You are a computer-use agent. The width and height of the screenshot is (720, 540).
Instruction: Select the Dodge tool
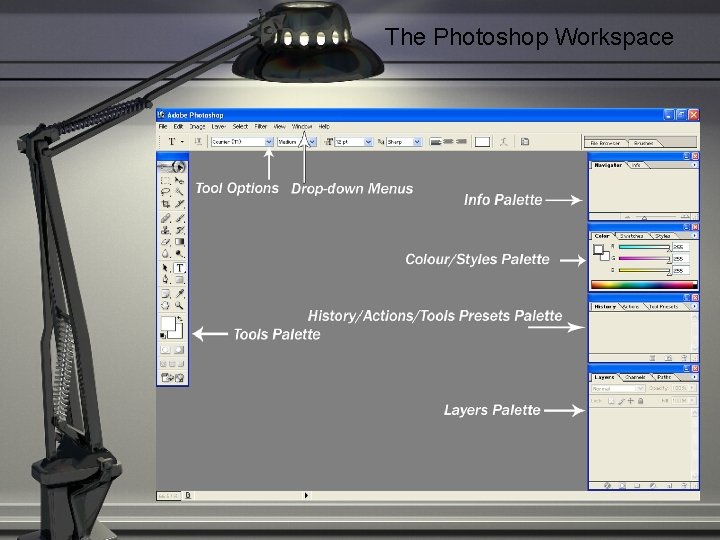click(x=179, y=253)
